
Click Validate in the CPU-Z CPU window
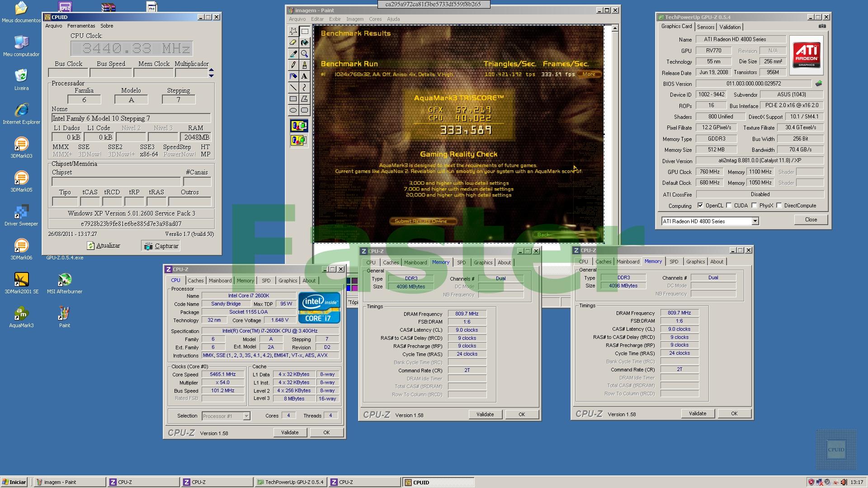(290, 432)
